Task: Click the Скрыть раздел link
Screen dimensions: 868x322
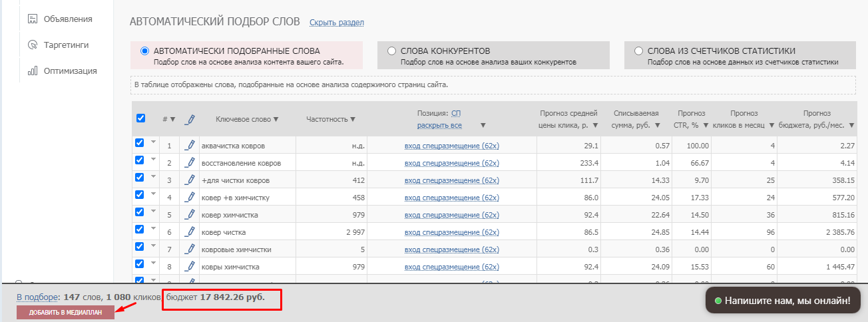Action: pos(336,23)
